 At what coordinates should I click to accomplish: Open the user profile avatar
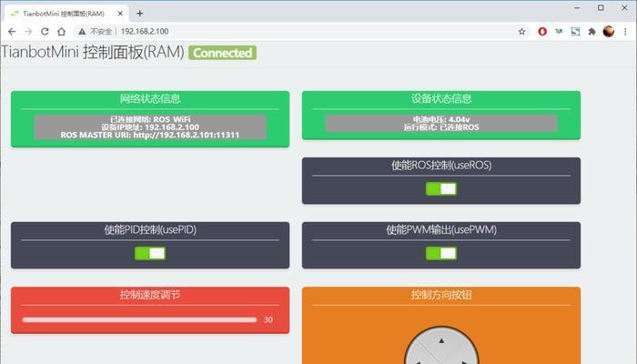608,31
